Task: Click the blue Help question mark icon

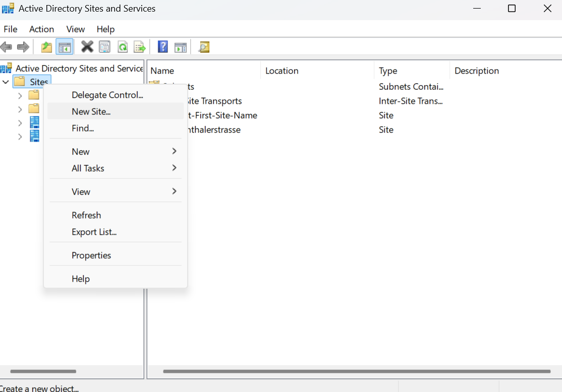Action: point(163,46)
